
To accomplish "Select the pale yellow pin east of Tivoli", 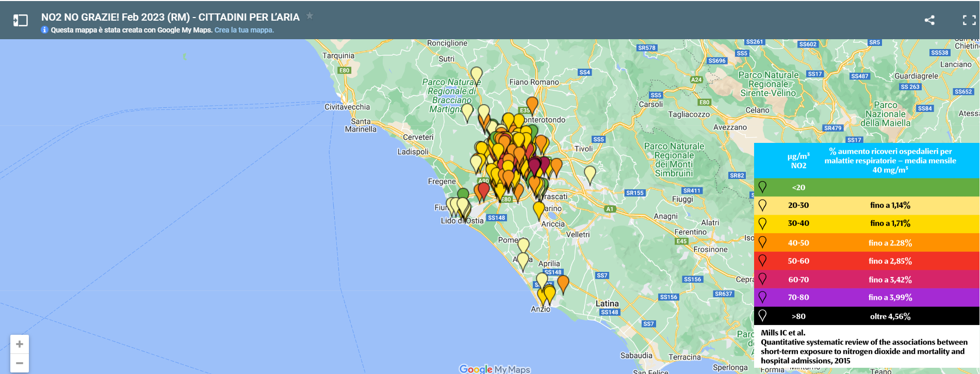I will click(x=590, y=175).
